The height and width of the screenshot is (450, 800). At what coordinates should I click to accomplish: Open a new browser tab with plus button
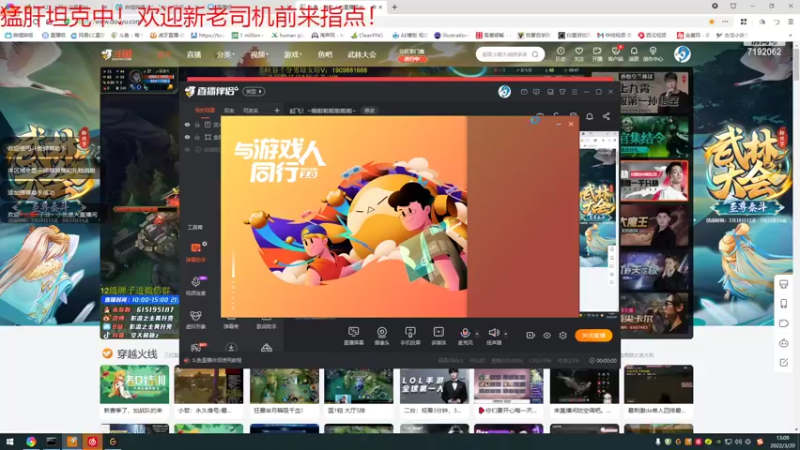click(394, 7)
